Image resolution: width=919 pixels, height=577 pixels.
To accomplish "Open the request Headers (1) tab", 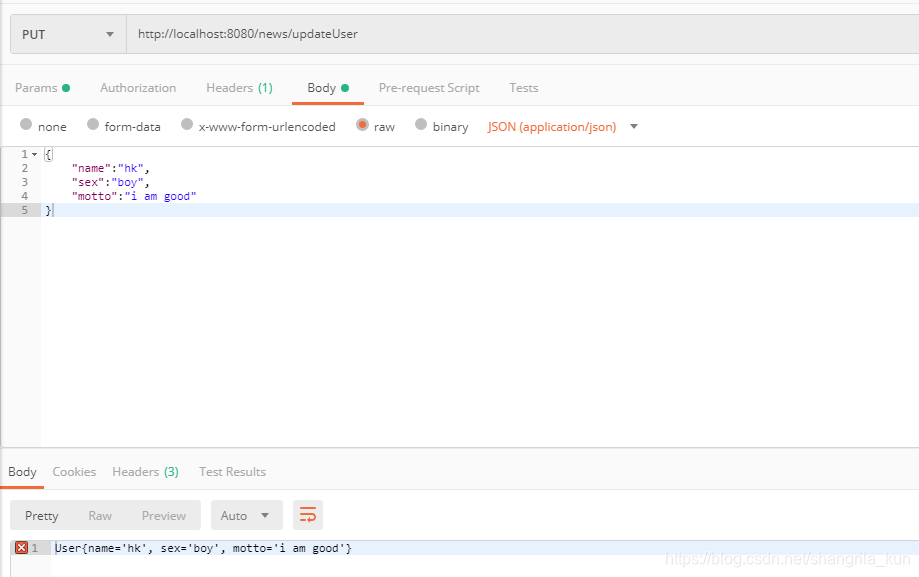I will 239,88.
